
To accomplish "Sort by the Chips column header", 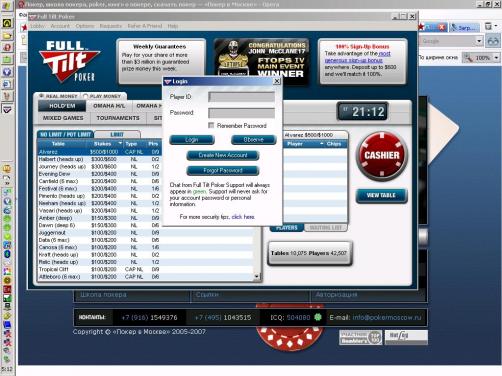I will tap(334, 144).
